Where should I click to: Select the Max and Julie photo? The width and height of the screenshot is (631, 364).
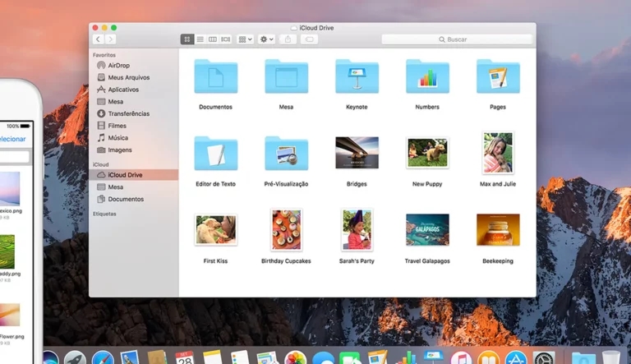tap(498, 153)
